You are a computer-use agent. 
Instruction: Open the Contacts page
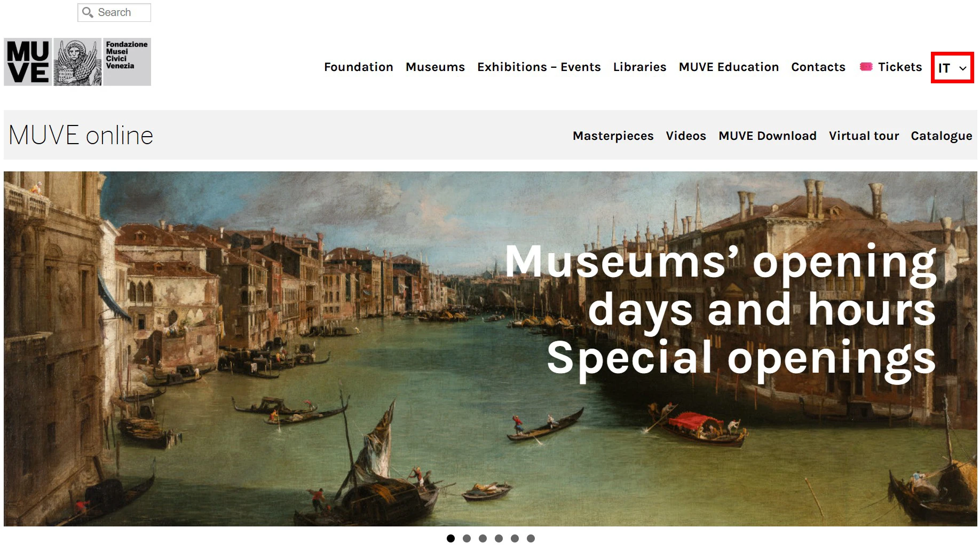click(818, 67)
